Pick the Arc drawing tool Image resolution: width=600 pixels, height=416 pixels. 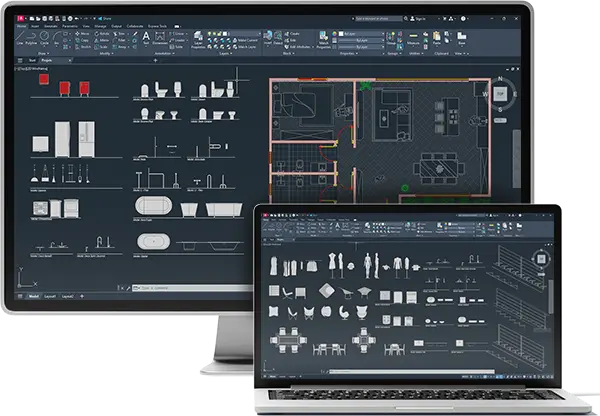tap(57, 38)
